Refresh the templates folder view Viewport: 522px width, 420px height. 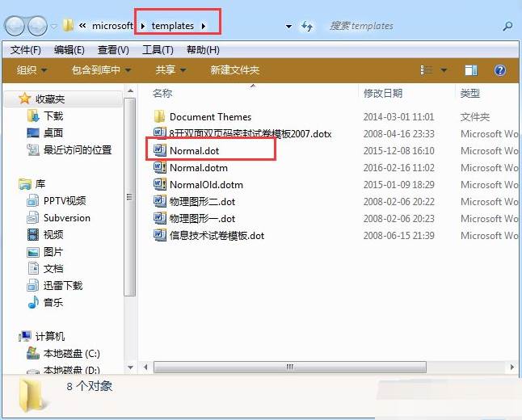point(307,26)
